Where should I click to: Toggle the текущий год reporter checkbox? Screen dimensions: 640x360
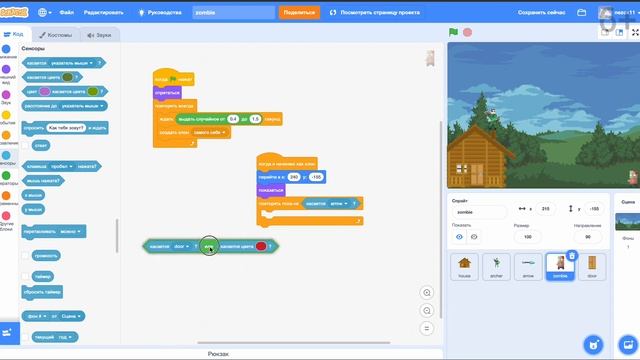(25, 337)
